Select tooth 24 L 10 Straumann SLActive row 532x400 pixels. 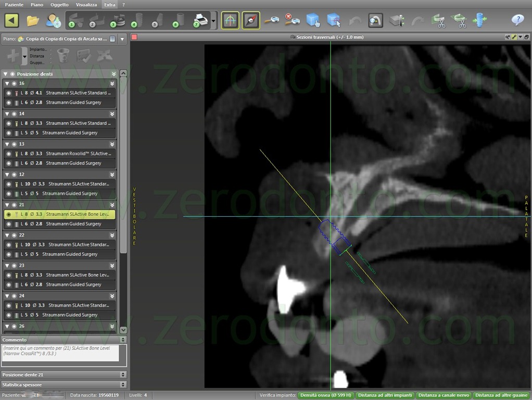tap(60, 305)
